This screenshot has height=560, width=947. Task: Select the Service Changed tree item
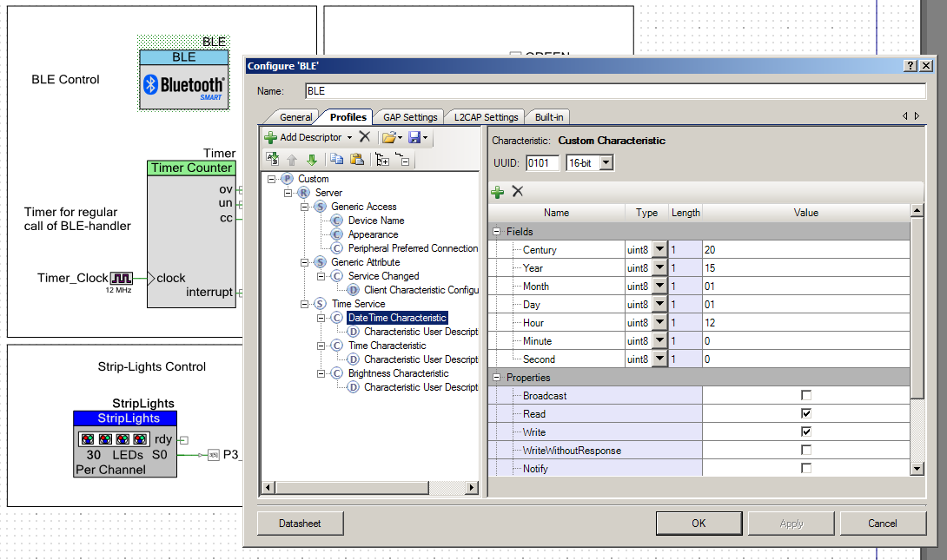pos(383,276)
